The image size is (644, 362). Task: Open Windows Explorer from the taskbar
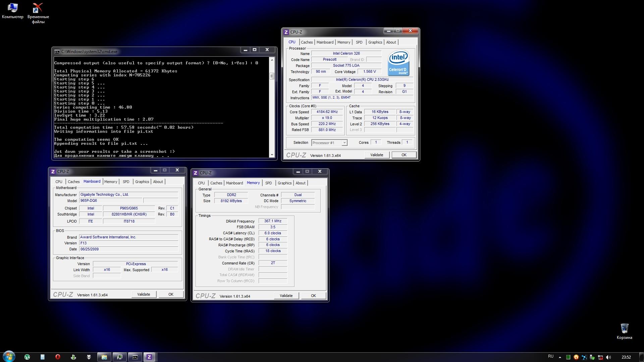click(104, 357)
